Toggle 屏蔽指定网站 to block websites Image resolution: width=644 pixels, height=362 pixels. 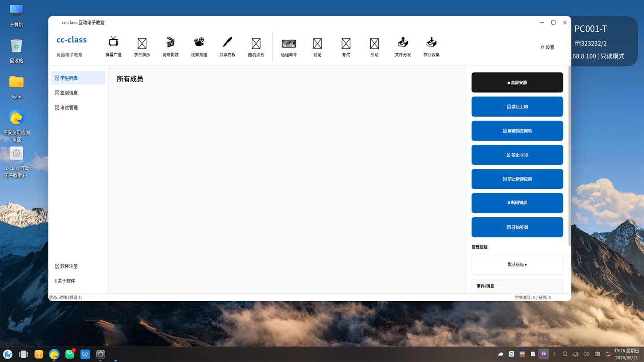[x=517, y=131]
